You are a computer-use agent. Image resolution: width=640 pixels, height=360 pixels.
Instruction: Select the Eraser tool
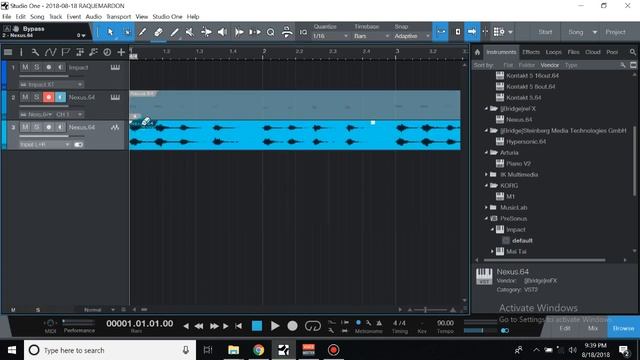pos(158,32)
